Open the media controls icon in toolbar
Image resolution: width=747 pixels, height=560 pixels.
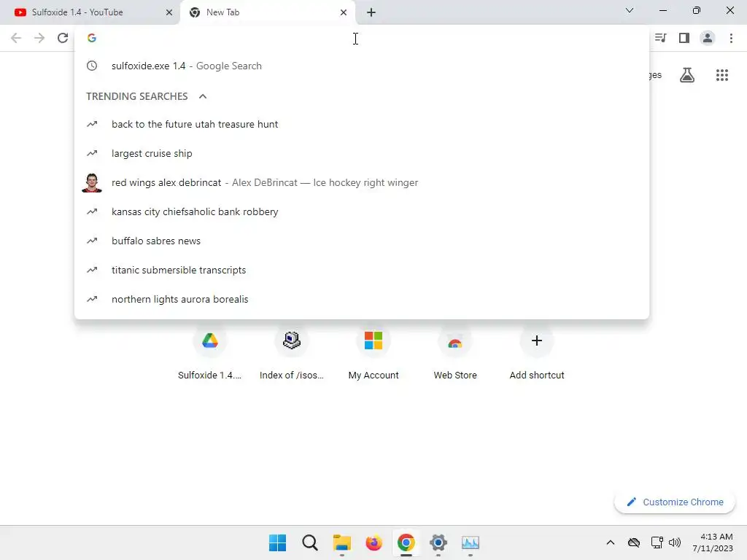660,38
